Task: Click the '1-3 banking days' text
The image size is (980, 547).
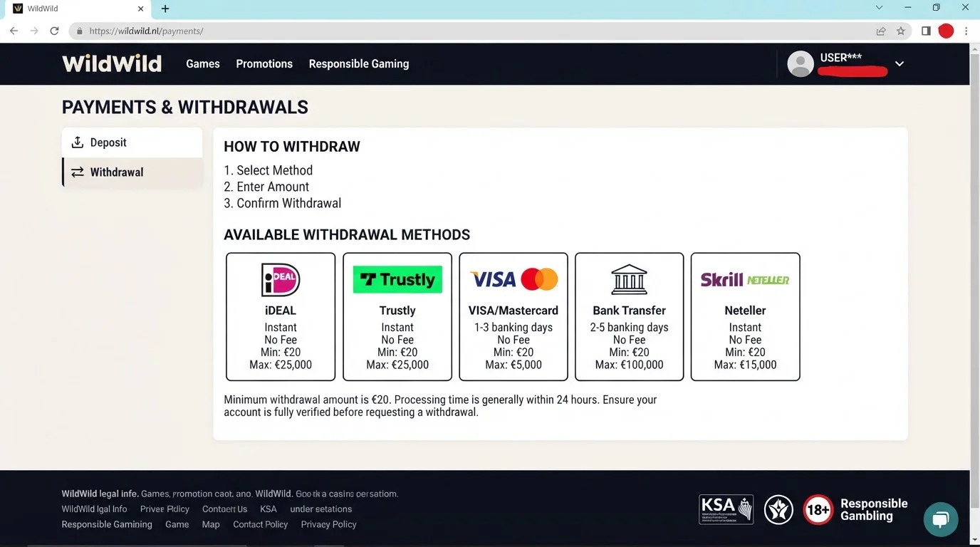Action: point(514,328)
